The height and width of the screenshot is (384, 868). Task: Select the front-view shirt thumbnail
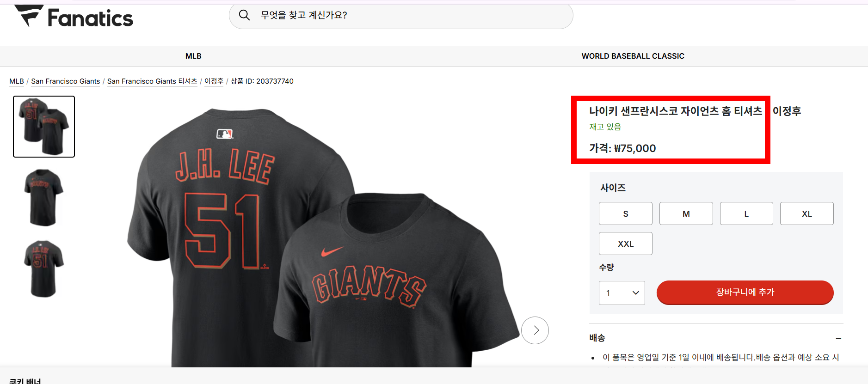pos(43,197)
